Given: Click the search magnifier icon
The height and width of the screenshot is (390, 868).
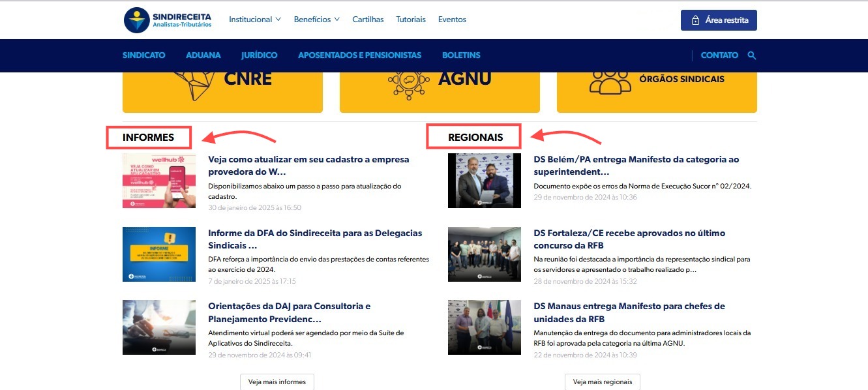Looking at the screenshot, I should (752, 55).
